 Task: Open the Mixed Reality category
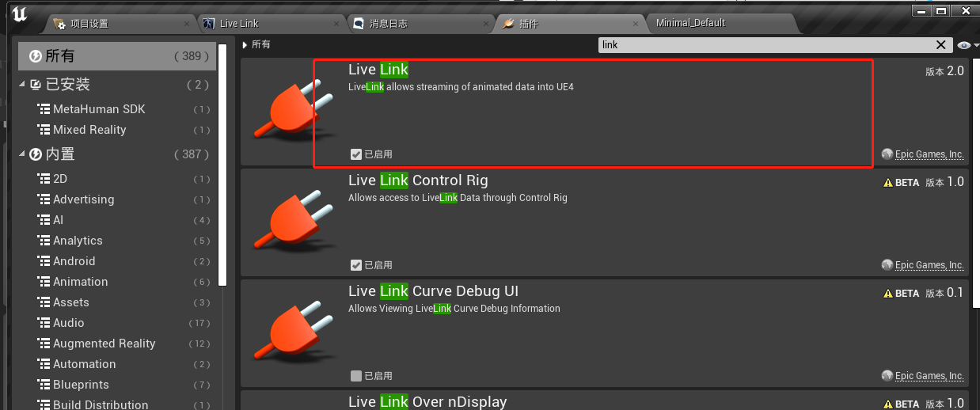coord(119,130)
